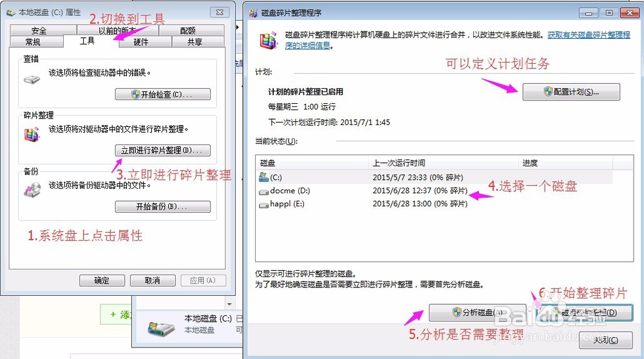Sort by the 磁盘 column header
644x359 pixels.
(x=312, y=163)
